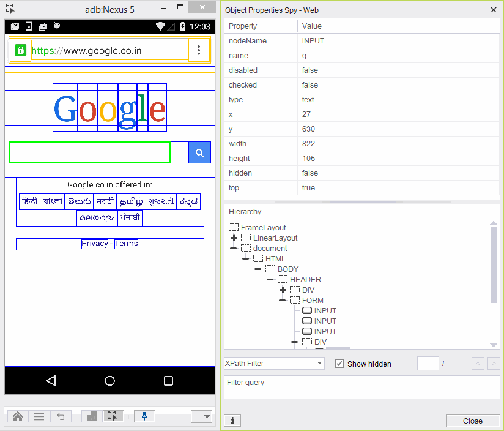This screenshot has width=504, height=431.
Task: Tap the Privacy link on Google page
Action: point(94,244)
